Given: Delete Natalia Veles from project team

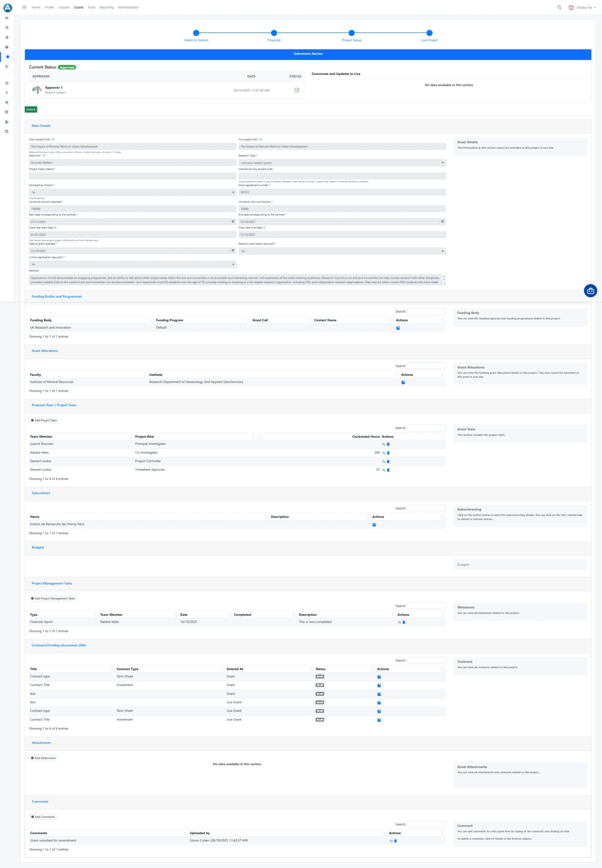Looking at the screenshot, I should [x=388, y=453].
